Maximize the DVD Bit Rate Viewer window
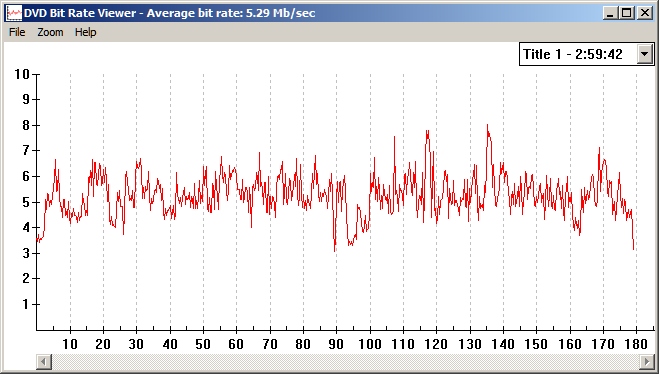This screenshot has width=659, height=374. click(x=627, y=13)
